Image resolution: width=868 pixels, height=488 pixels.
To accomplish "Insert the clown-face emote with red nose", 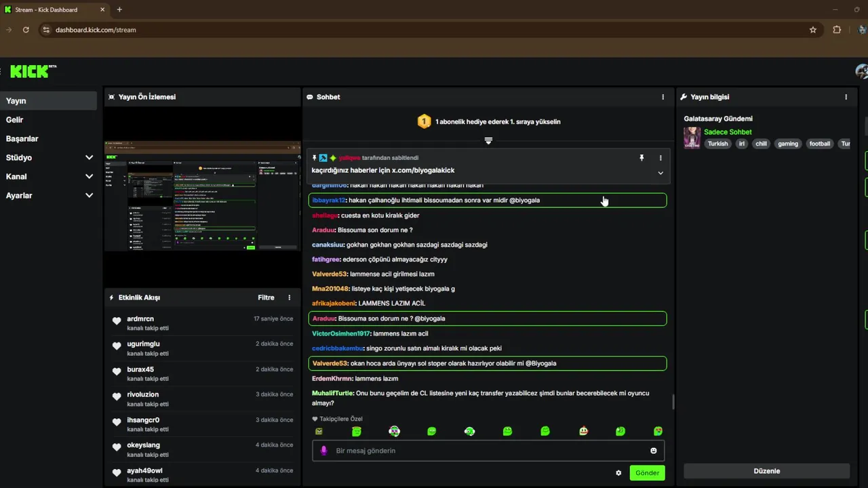I will point(583,431).
